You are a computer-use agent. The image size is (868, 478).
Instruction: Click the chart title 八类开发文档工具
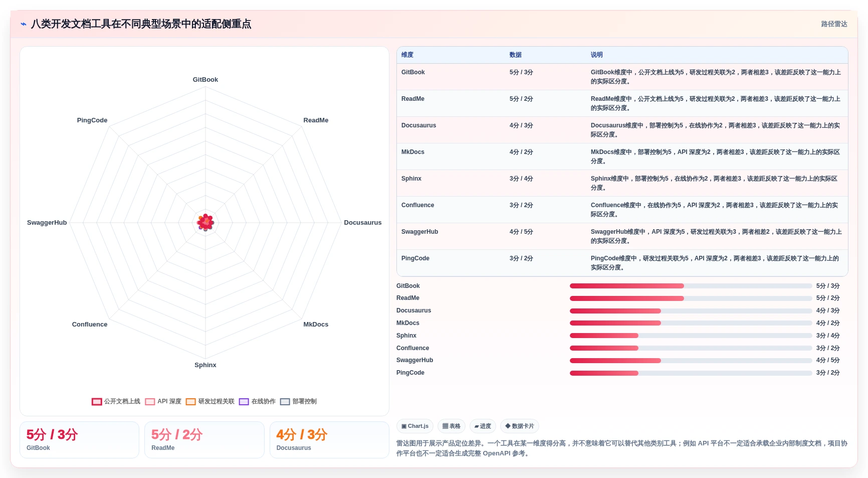(141, 24)
